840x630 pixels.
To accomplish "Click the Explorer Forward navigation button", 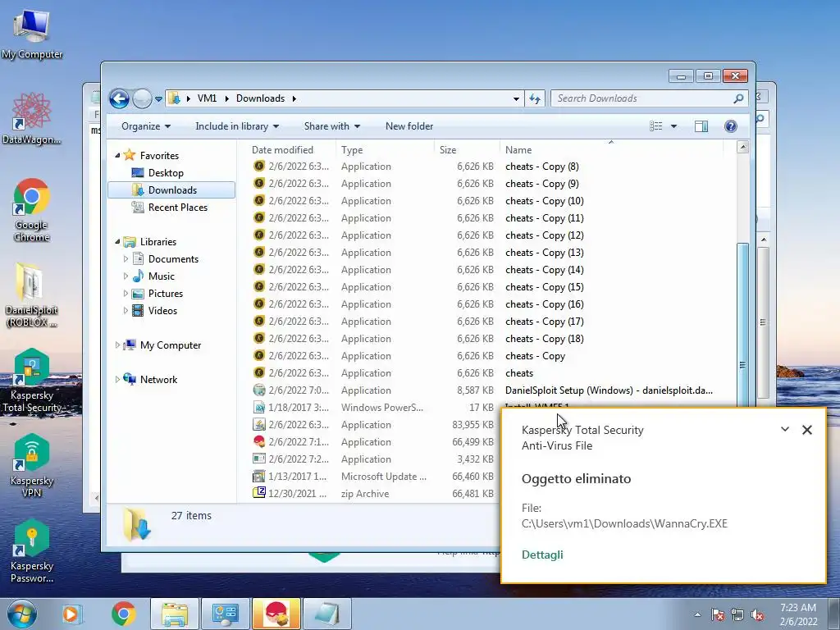I will (142, 98).
